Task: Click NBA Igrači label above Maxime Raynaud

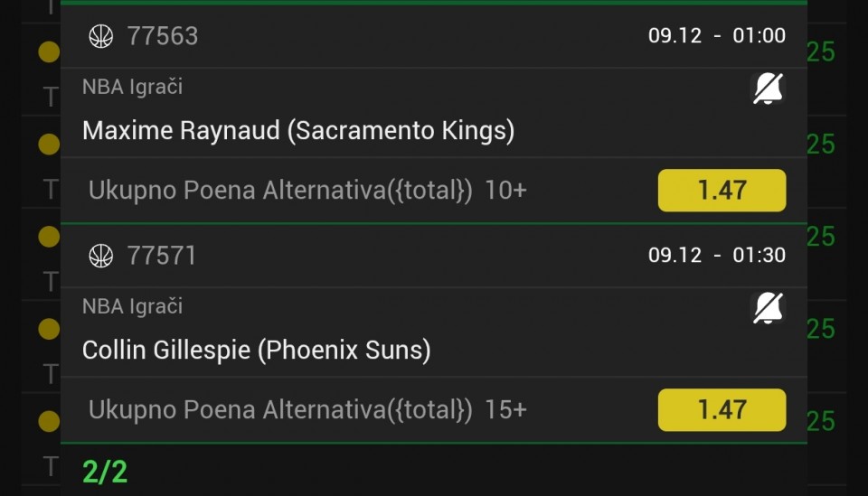Action: click(x=132, y=87)
